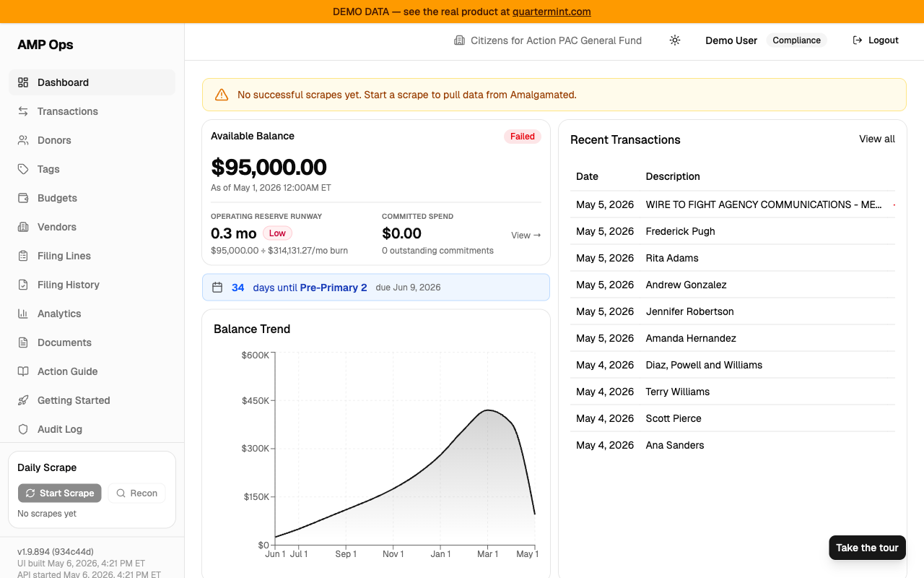This screenshot has width=924, height=578.
Task: Click the Action Guide book icon
Action: pyautogui.click(x=23, y=371)
